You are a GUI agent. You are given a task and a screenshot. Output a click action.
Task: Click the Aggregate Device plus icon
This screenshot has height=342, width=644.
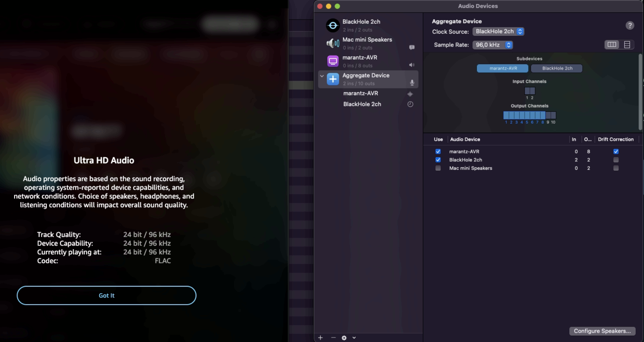click(333, 79)
